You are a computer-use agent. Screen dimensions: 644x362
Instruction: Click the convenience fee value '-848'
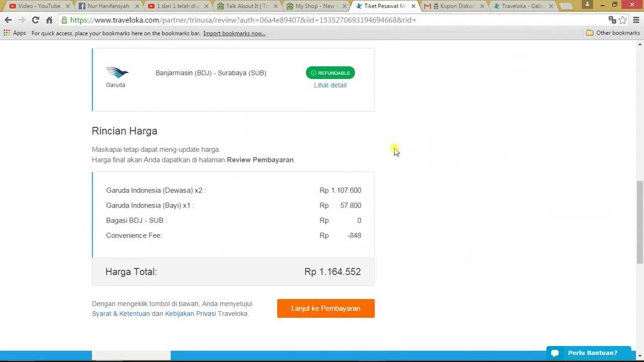pos(354,235)
